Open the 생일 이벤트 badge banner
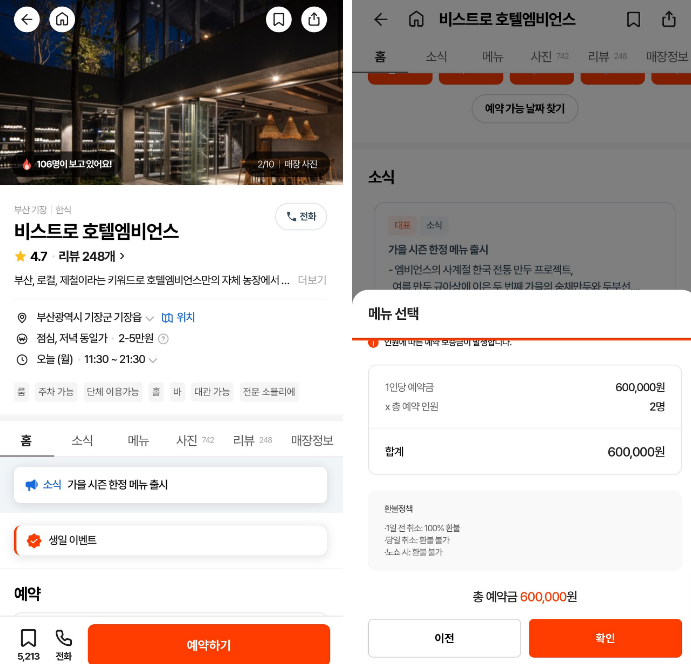 (x=170, y=540)
